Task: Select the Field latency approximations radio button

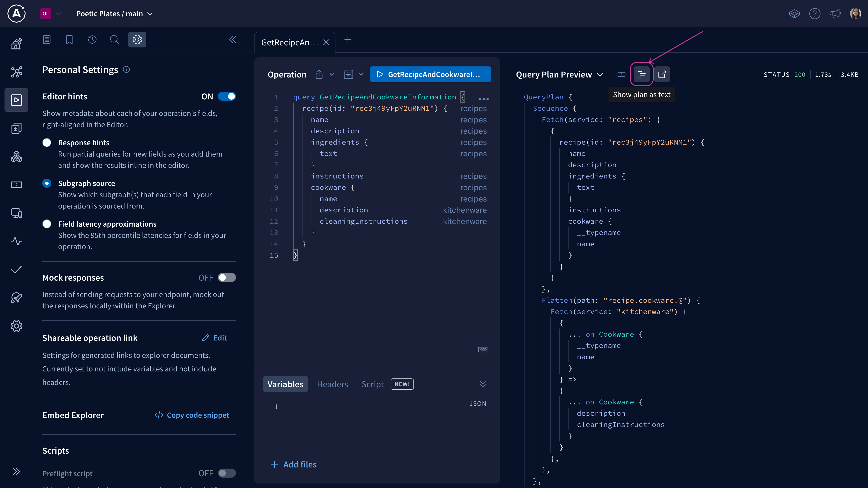Action: click(47, 224)
